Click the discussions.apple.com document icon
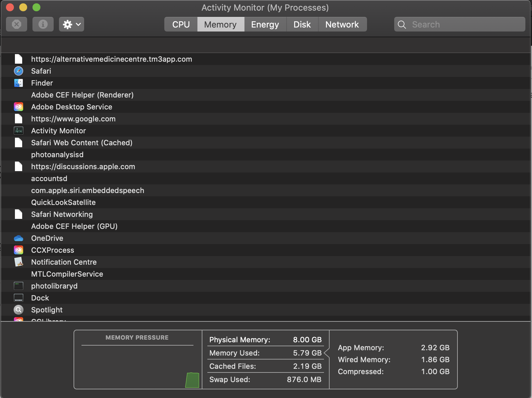 19,166
